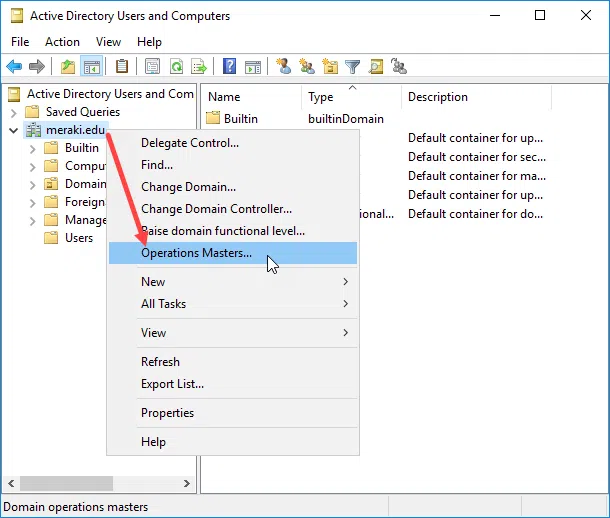The width and height of the screenshot is (610, 518).
Task: Open the Properties sheet toolbar icon
Action: click(152, 66)
